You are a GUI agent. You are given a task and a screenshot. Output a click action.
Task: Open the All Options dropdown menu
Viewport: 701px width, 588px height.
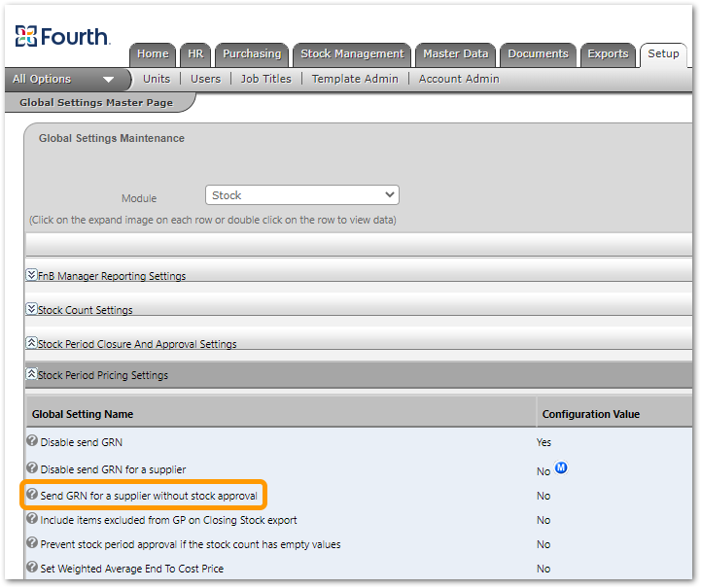point(63,79)
